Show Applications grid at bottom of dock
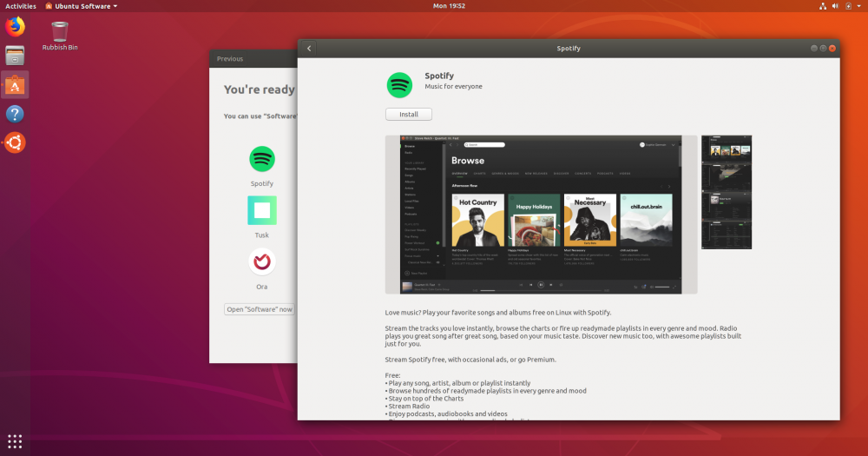This screenshot has height=456, width=868. (x=15, y=441)
